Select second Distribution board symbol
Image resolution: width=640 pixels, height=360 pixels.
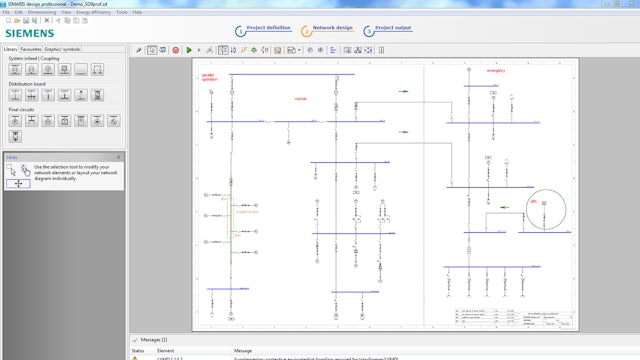(31, 95)
